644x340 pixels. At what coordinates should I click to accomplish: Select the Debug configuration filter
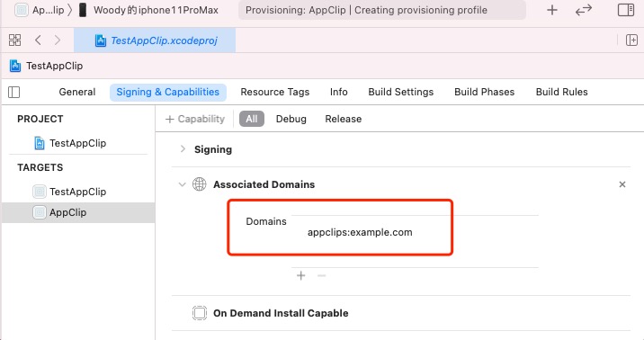291,119
